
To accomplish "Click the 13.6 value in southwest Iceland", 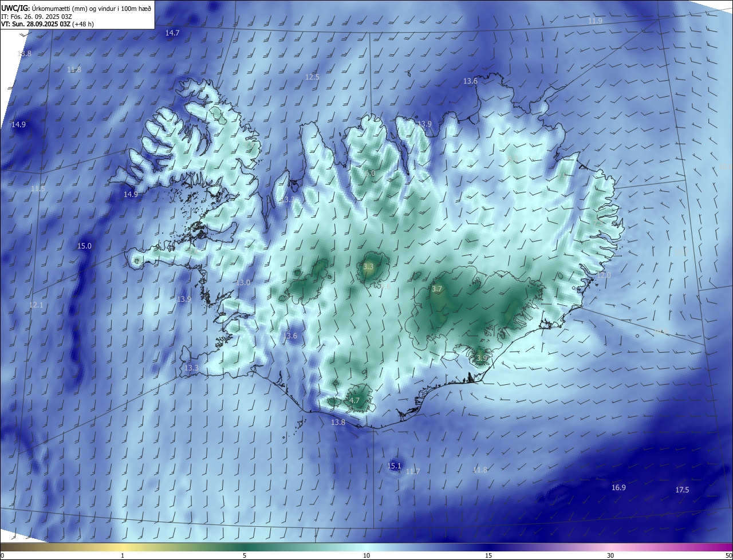I will pos(290,336).
